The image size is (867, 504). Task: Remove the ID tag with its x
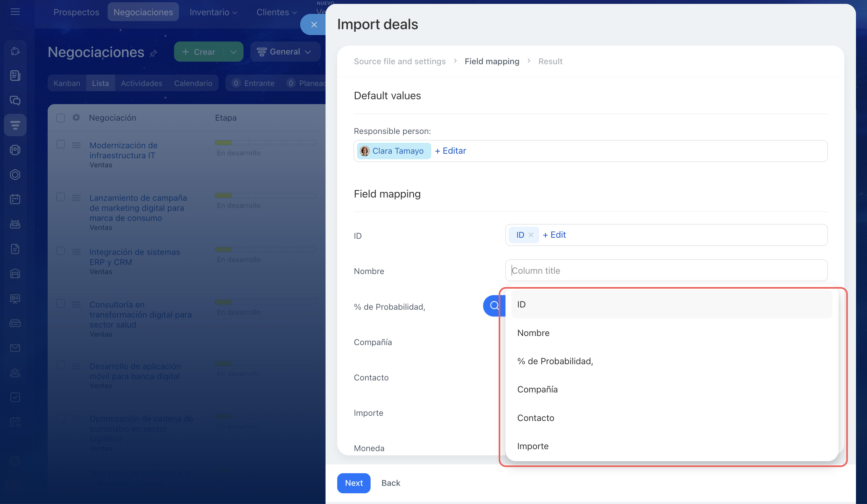[x=531, y=235]
